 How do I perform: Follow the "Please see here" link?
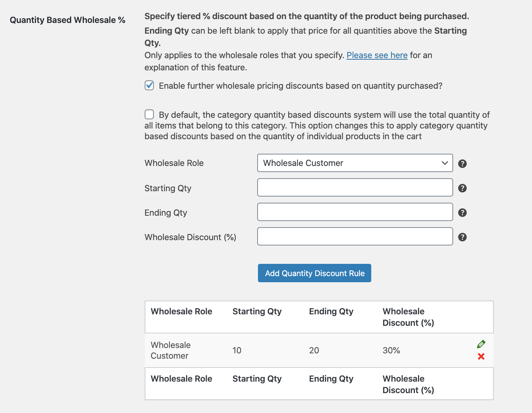pyautogui.click(x=377, y=55)
